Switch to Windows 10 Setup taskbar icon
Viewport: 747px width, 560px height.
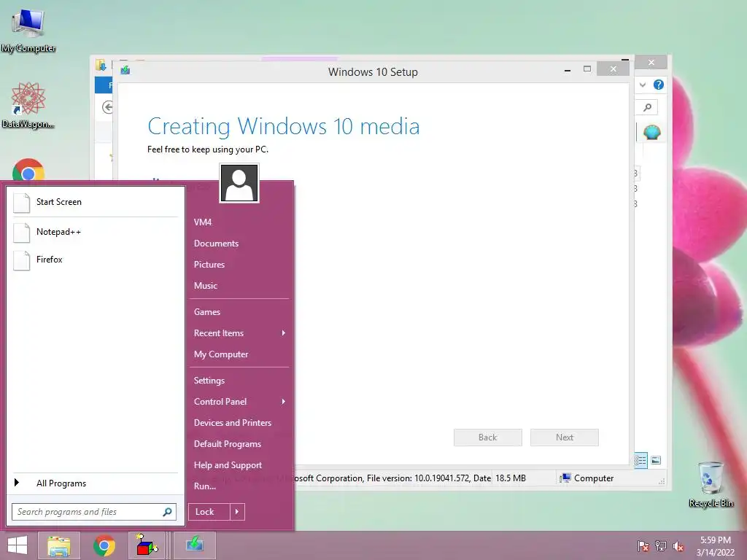coord(194,545)
